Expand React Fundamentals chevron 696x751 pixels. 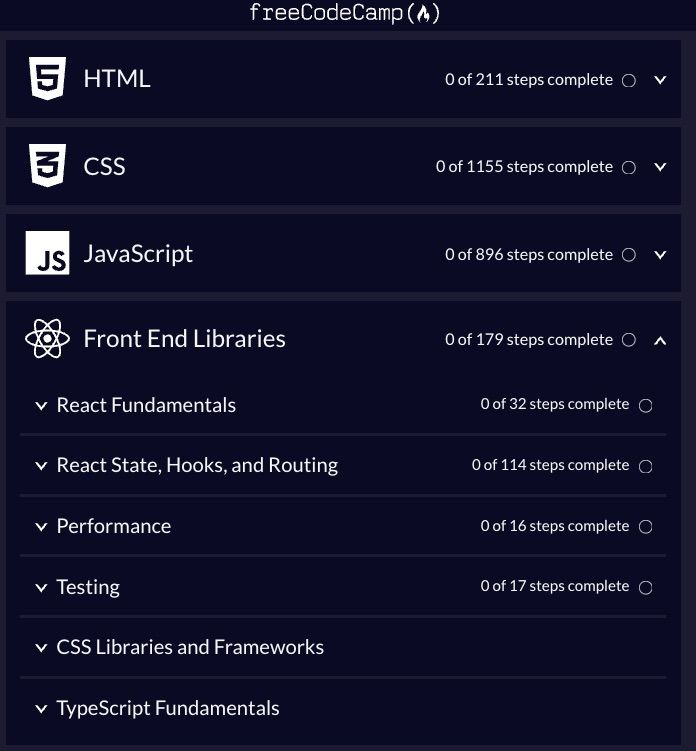coord(42,406)
